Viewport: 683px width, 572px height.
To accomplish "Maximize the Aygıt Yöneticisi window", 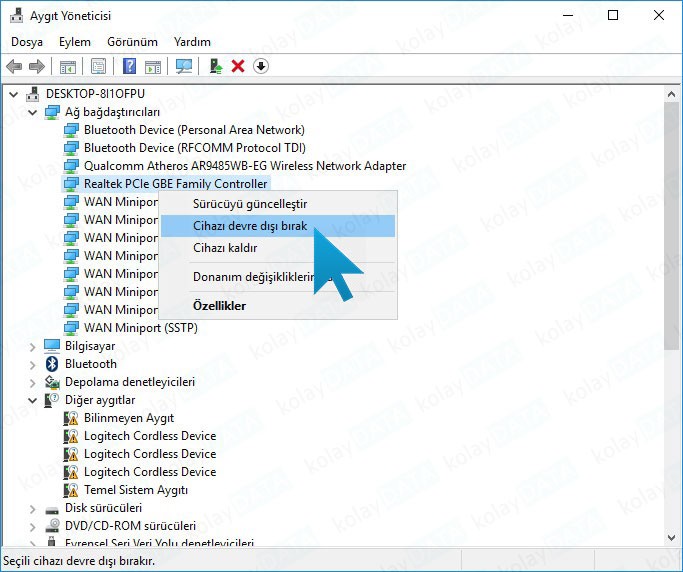I will [x=613, y=16].
